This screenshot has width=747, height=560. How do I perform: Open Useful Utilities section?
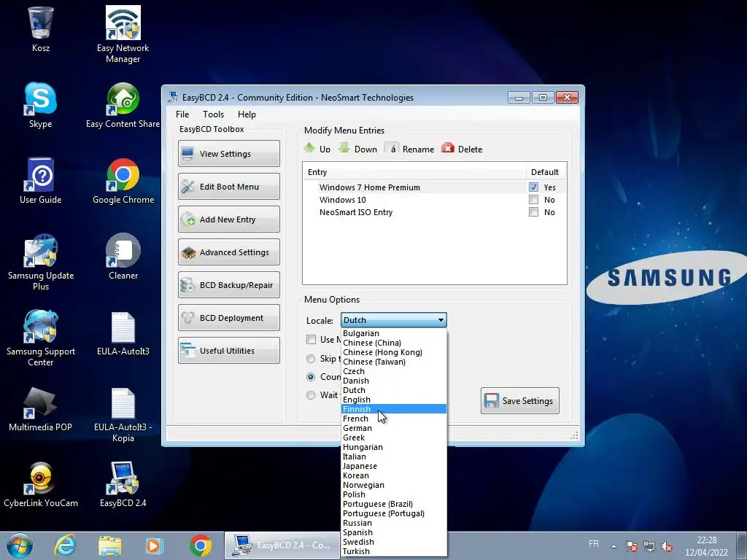[x=228, y=351]
